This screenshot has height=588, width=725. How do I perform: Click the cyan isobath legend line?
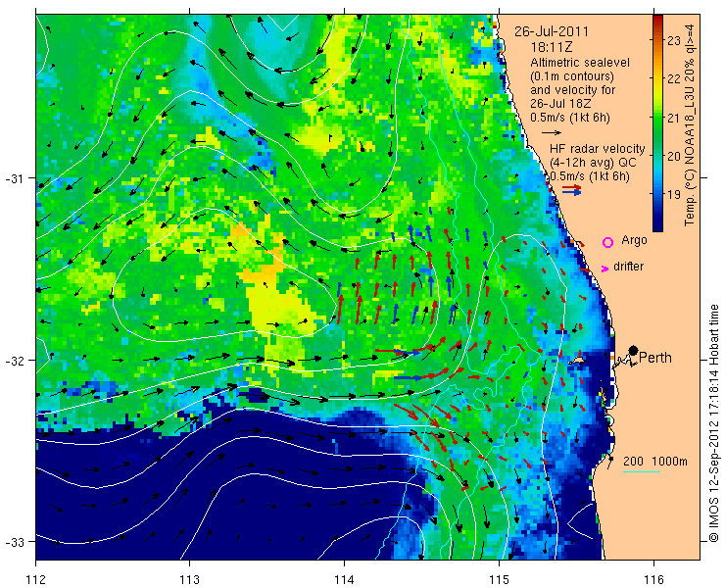click(x=642, y=472)
